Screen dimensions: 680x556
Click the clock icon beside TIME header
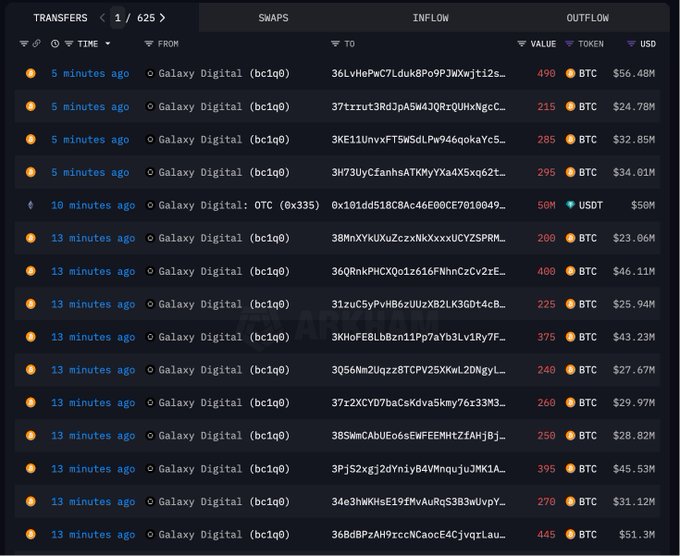pos(55,44)
